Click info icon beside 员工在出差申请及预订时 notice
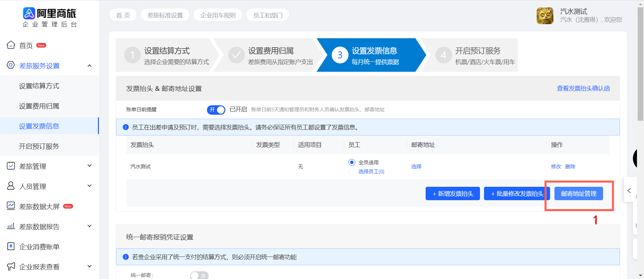The width and height of the screenshot is (644, 279). pos(126,127)
